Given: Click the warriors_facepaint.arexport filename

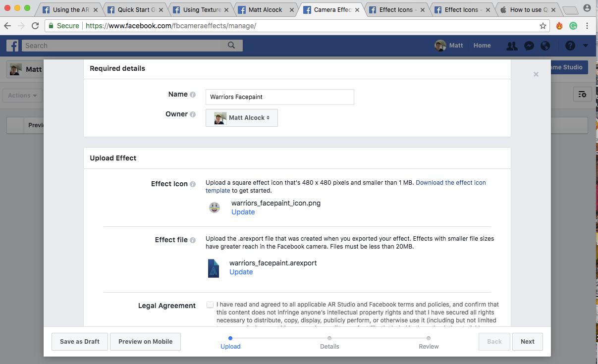Looking at the screenshot, I should tap(273, 263).
